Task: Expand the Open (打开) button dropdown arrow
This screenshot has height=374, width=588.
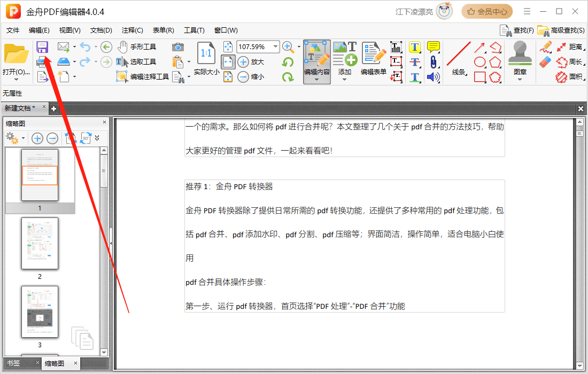Action: (x=16, y=80)
